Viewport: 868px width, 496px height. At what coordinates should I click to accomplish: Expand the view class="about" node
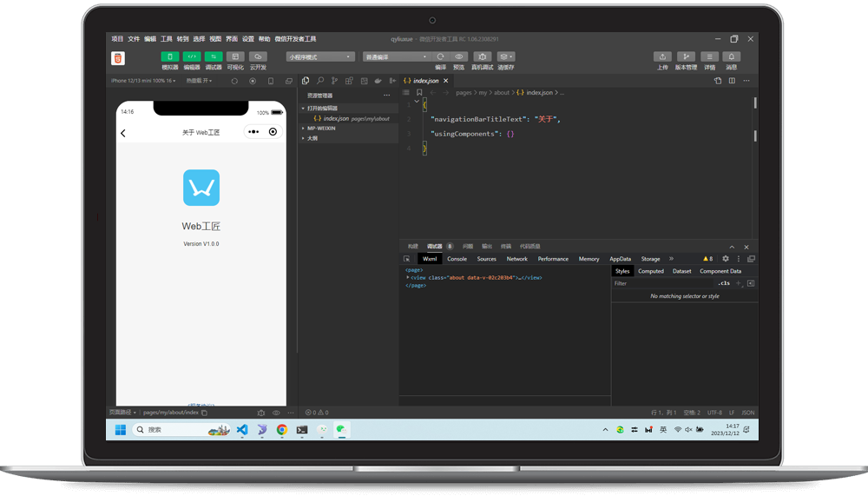pyautogui.click(x=407, y=277)
